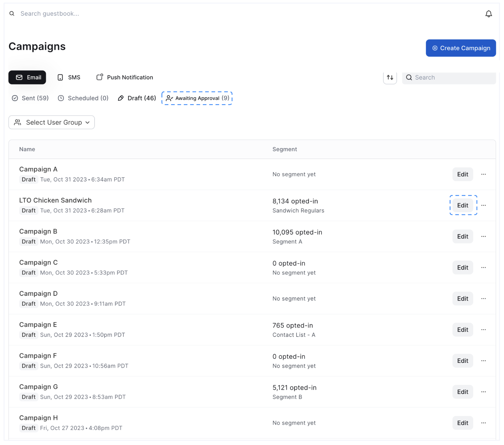
Task: Click the 10,095 opted-in value
Action: click(x=297, y=232)
